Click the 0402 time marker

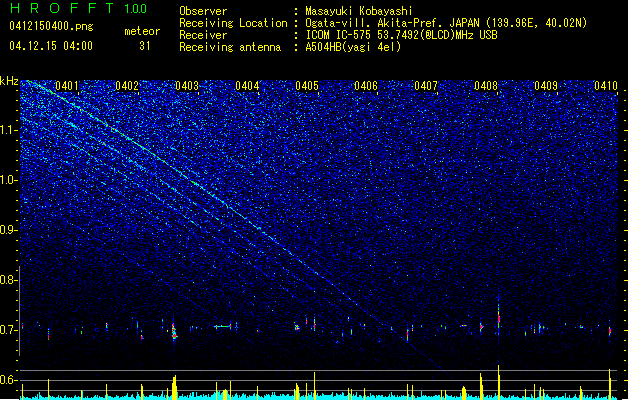(x=127, y=86)
